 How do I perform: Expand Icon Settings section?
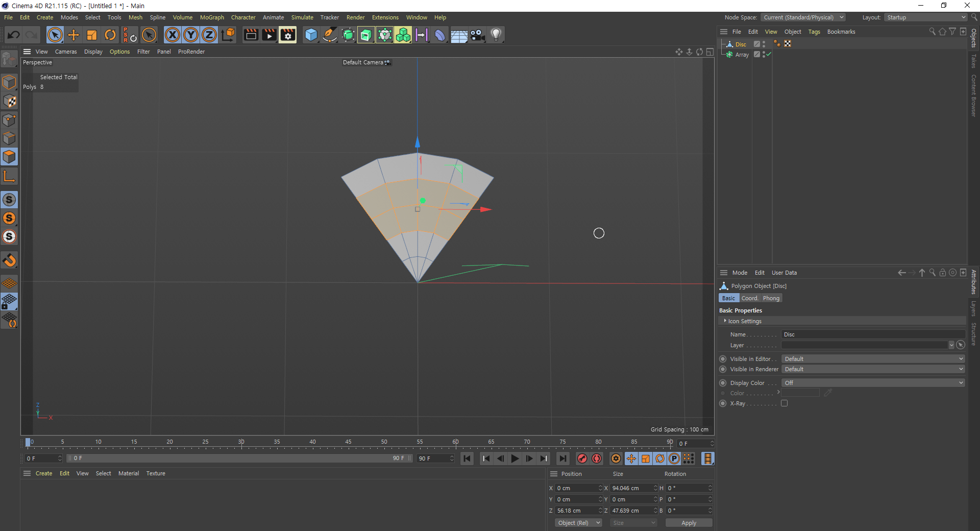(725, 321)
